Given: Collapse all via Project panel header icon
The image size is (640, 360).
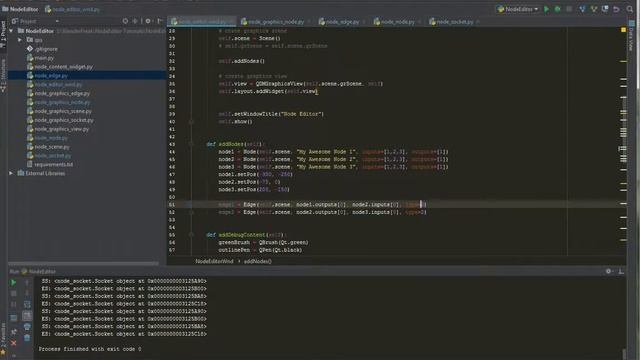Looking at the screenshot, I should (135, 21).
